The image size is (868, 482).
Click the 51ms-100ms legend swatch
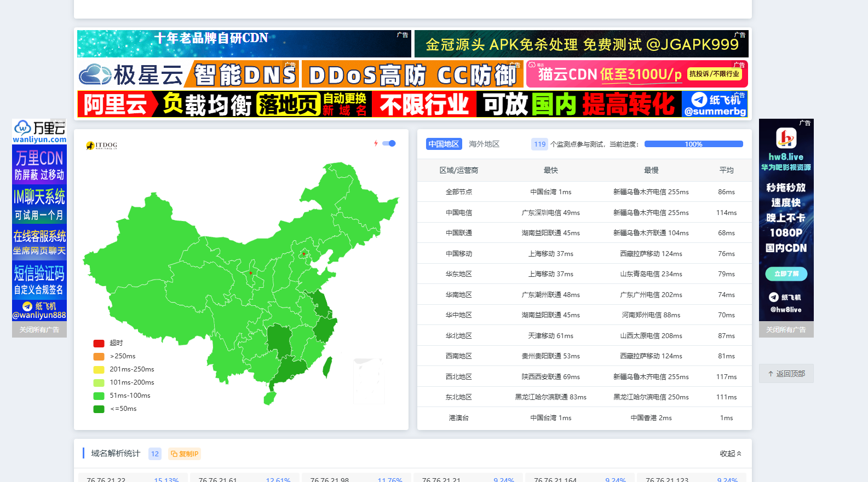pyautogui.click(x=99, y=396)
